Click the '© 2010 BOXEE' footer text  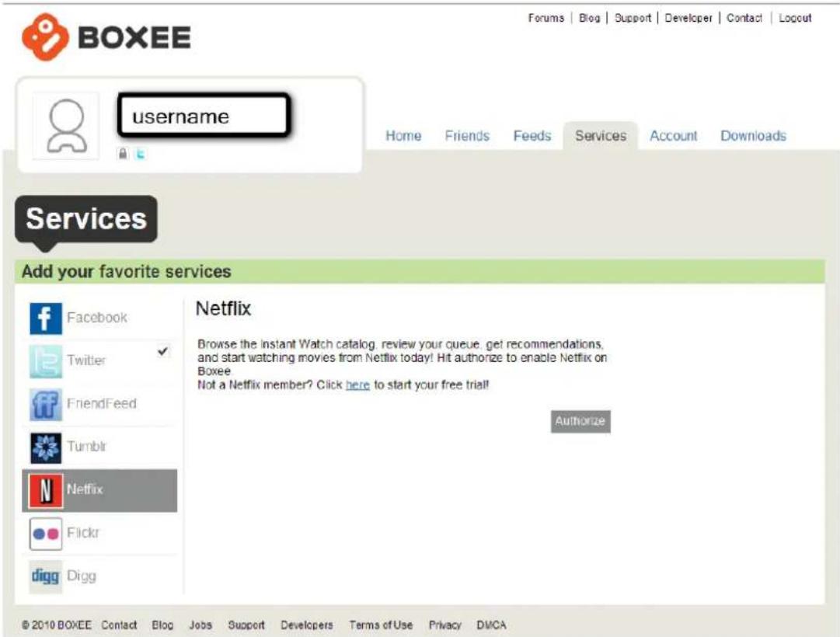coord(56,625)
